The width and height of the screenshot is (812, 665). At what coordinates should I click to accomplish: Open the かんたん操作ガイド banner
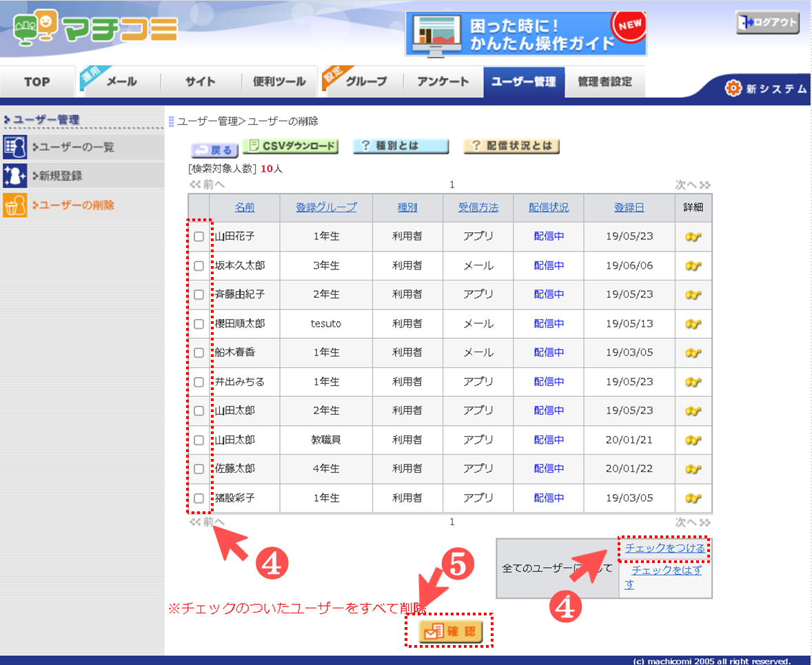pyautogui.click(x=525, y=34)
